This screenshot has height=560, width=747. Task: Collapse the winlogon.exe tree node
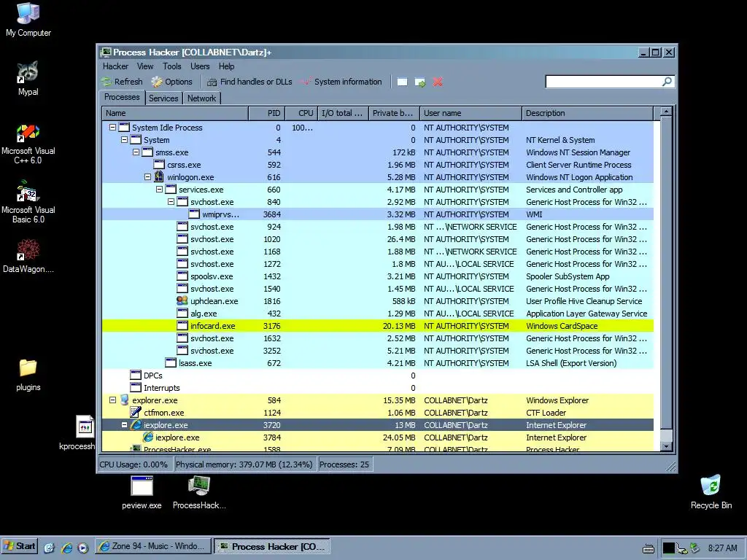[147, 176]
